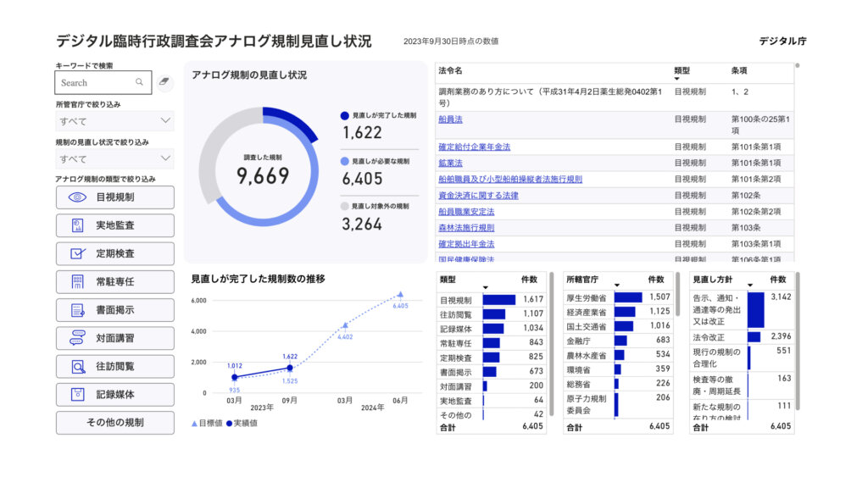Open the 所管官庁で絞り込み dropdown
The image size is (868, 488).
click(x=114, y=120)
